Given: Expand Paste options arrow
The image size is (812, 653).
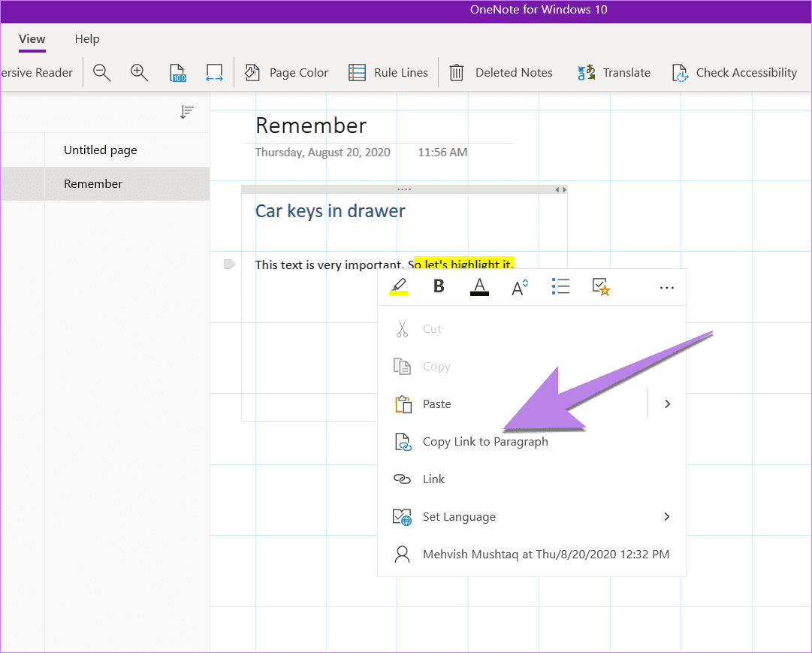Looking at the screenshot, I should 667,404.
